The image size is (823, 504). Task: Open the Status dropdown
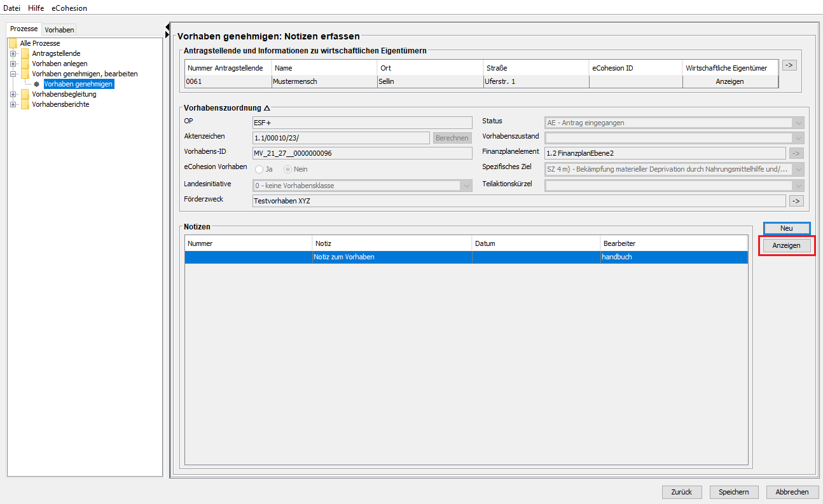pyautogui.click(x=798, y=123)
